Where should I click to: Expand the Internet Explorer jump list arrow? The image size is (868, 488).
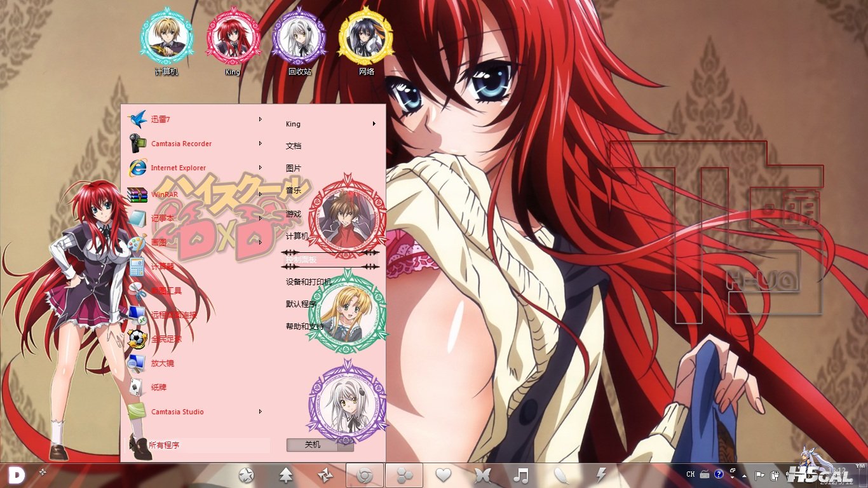[261, 168]
